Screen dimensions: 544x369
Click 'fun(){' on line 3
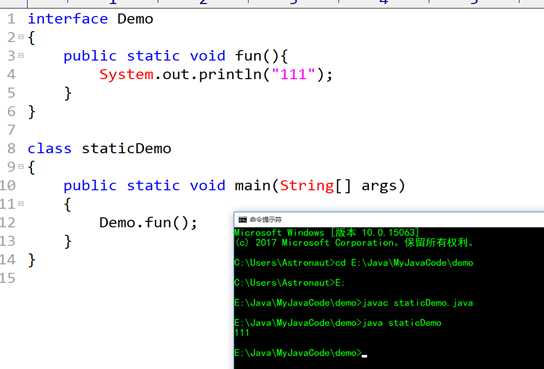click(261, 56)
